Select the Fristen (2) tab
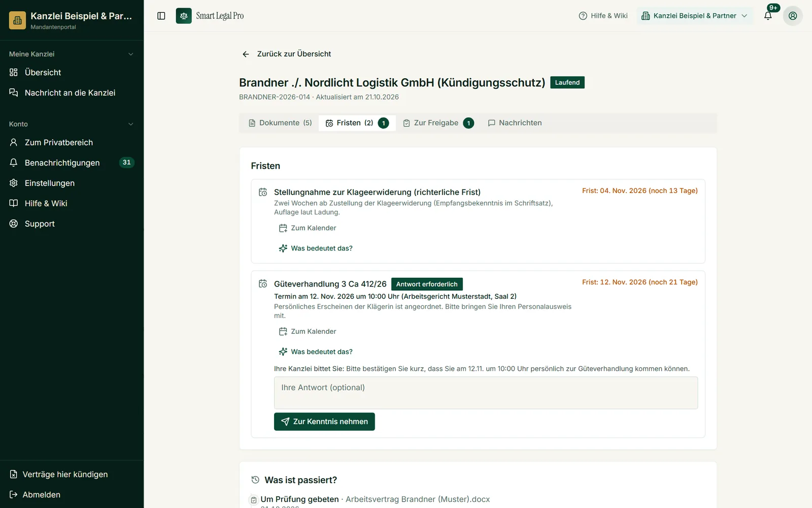The width and height of the screenshot is (812, 508). pyautogui.click(x=357, y=123)
